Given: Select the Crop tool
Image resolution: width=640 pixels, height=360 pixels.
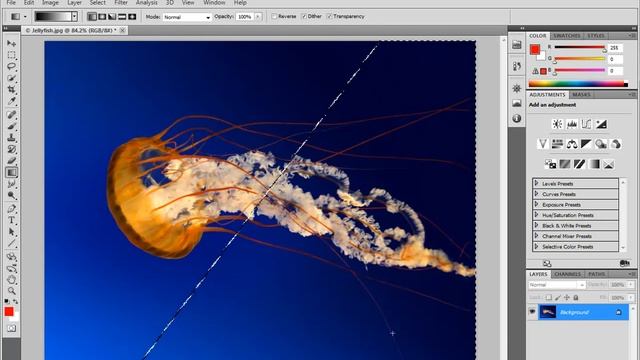Looking at the screenshot, I should 11,89.
